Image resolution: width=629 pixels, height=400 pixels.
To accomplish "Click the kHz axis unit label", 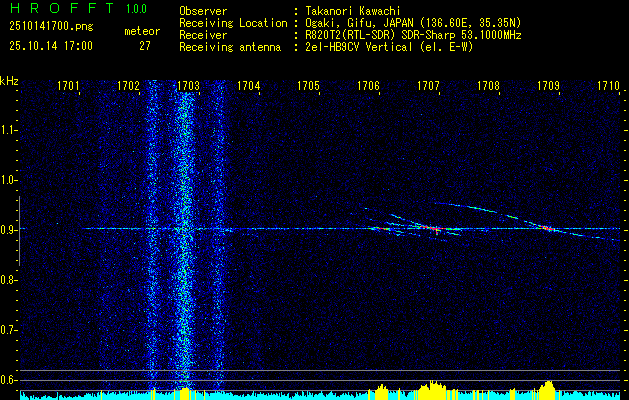I will click(9, 81).
